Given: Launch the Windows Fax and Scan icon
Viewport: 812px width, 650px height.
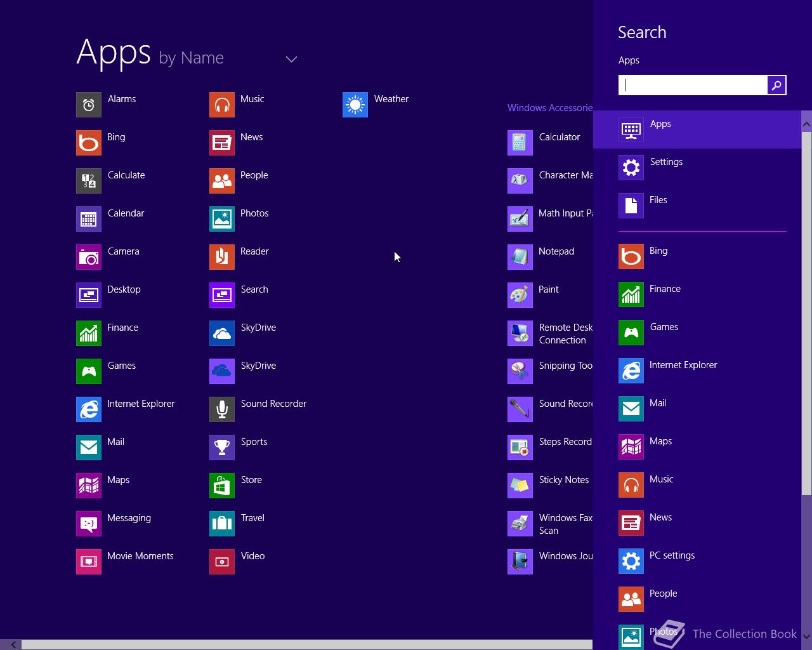Looking at the screenshot, I should point(520,524).
